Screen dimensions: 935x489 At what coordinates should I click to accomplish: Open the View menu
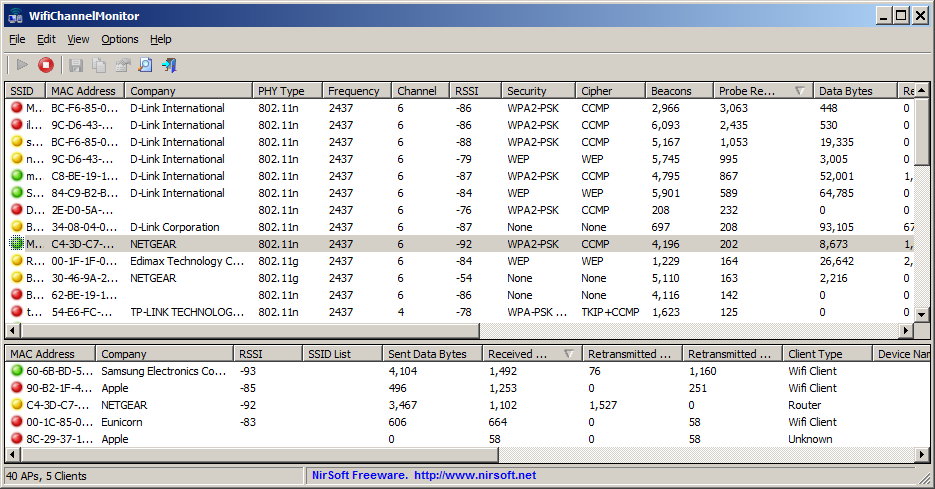78,39
